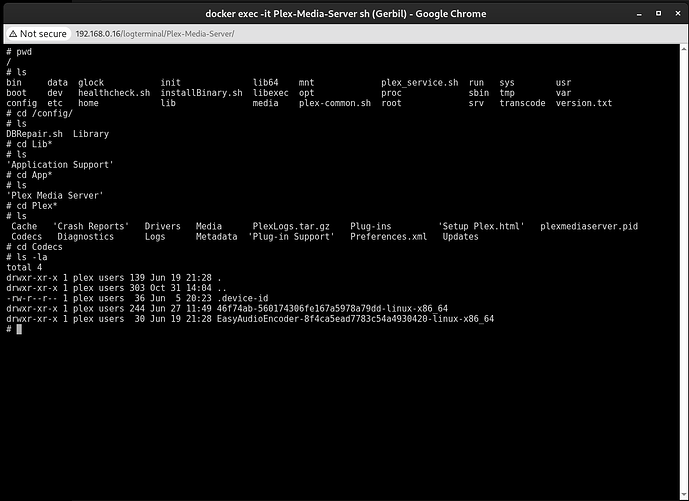The width and height of the screenshot is (689, 501).
Task: Click the 'pwd' command line
Action: click(x=19, y=52)
